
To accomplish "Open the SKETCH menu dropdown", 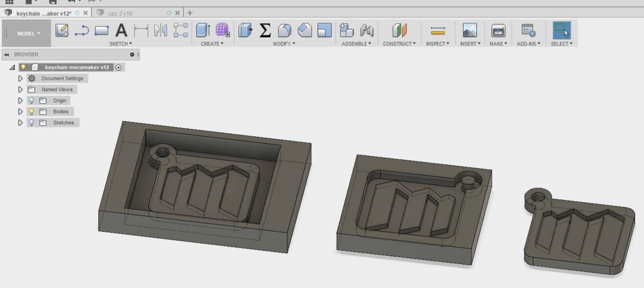I will (121, 44).
